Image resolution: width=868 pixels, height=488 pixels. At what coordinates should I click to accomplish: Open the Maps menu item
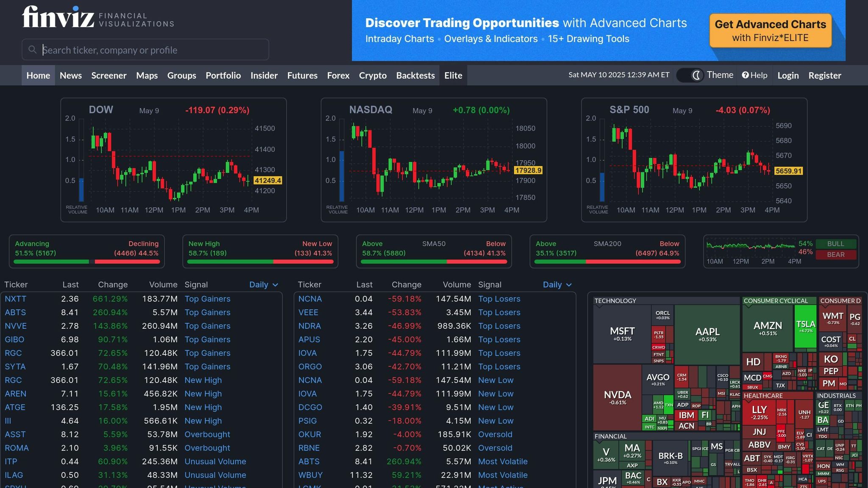(147, 75)
